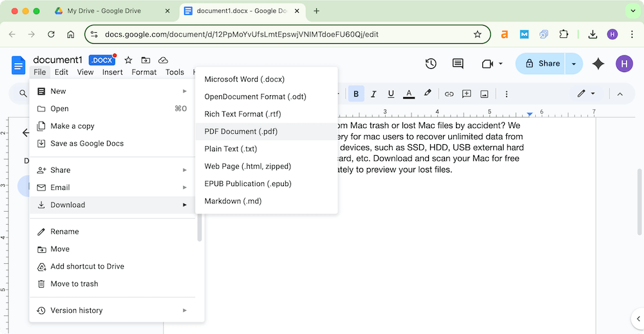Open the tab search dropdown
The width and height of the screenshot is (644, 334).
click(633, 11)
